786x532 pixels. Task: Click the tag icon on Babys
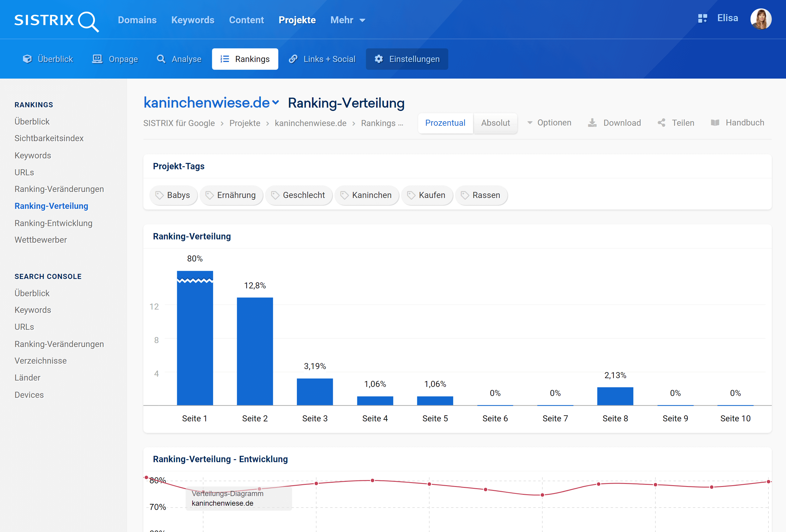pyautogui.click(x=159, y=195)
